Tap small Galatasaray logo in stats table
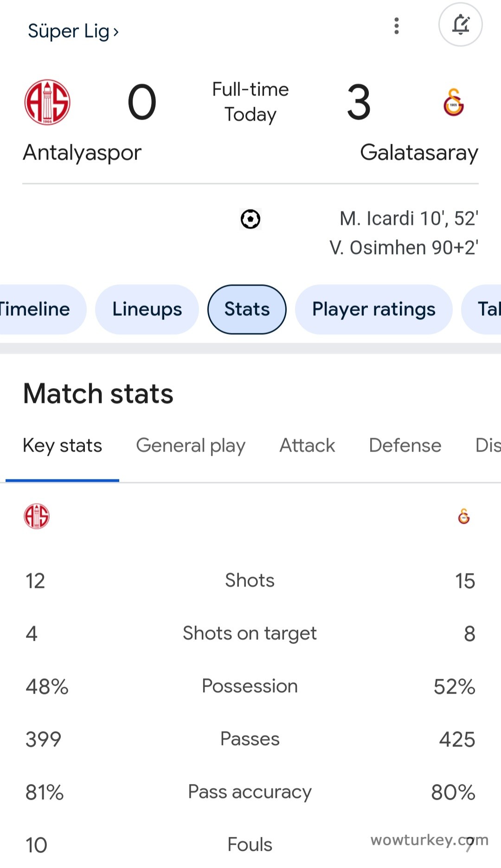 (463, 516)
